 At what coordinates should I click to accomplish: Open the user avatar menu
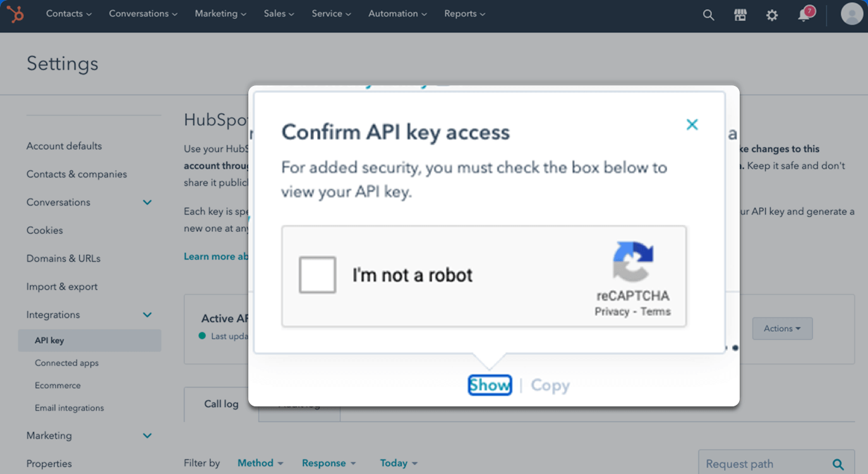852,14
